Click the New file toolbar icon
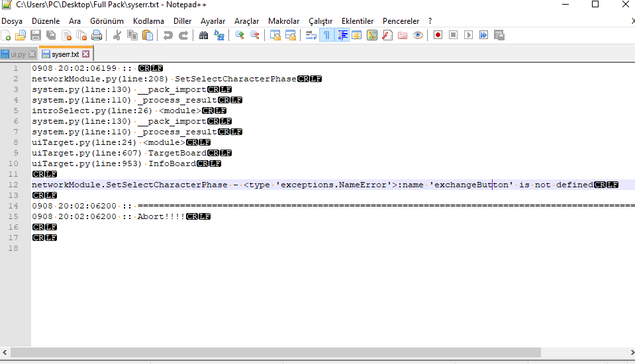 click(x=6, y=35)
